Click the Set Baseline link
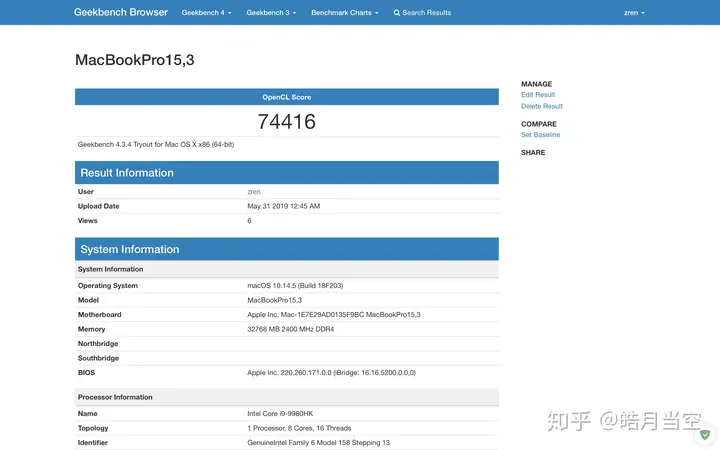The height and width of the screenshot is (450, 720). (540, 135)
